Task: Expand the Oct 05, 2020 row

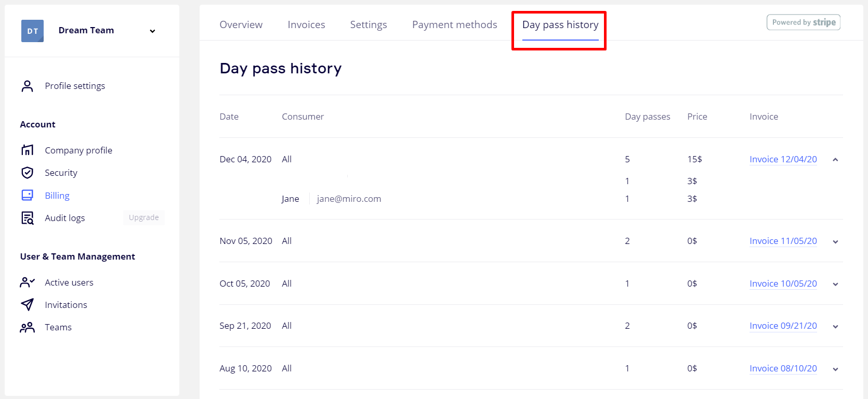Action: [x=835, y=284]
